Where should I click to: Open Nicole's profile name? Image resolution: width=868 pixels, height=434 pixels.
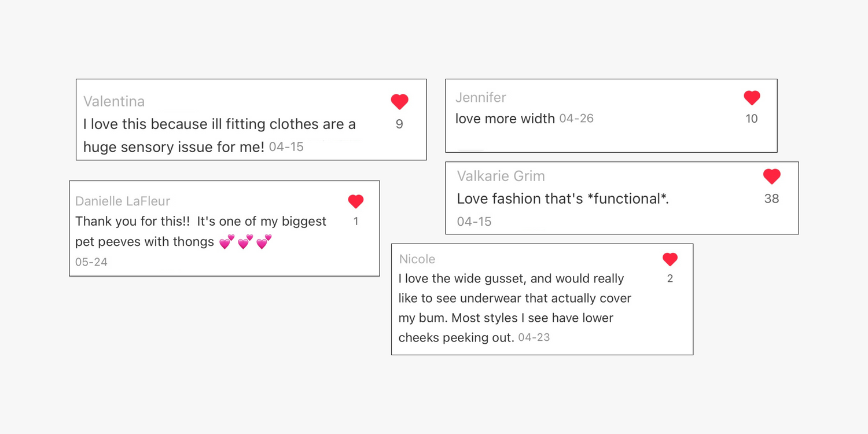pyautogui.click(x=417, y=259)
